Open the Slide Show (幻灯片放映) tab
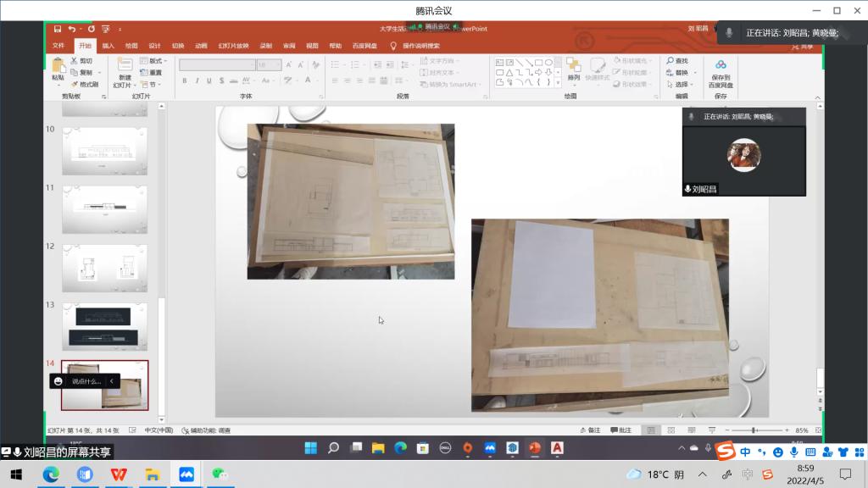 pyautogui.click(x=233, y=46)
